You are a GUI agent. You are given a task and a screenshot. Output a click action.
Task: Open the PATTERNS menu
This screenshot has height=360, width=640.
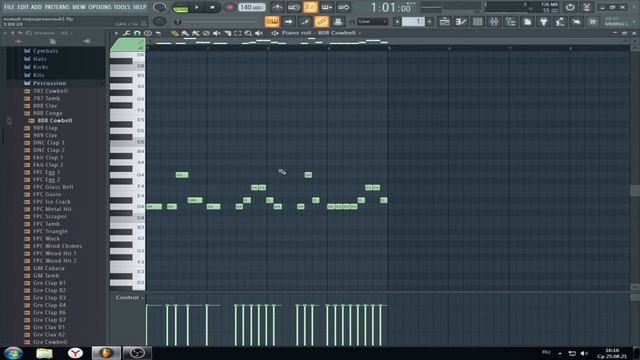pyautogui.click(x=57, y=7)
